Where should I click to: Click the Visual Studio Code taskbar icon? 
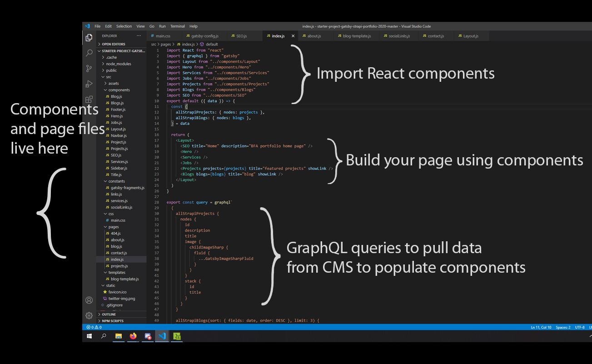point(162,336)
